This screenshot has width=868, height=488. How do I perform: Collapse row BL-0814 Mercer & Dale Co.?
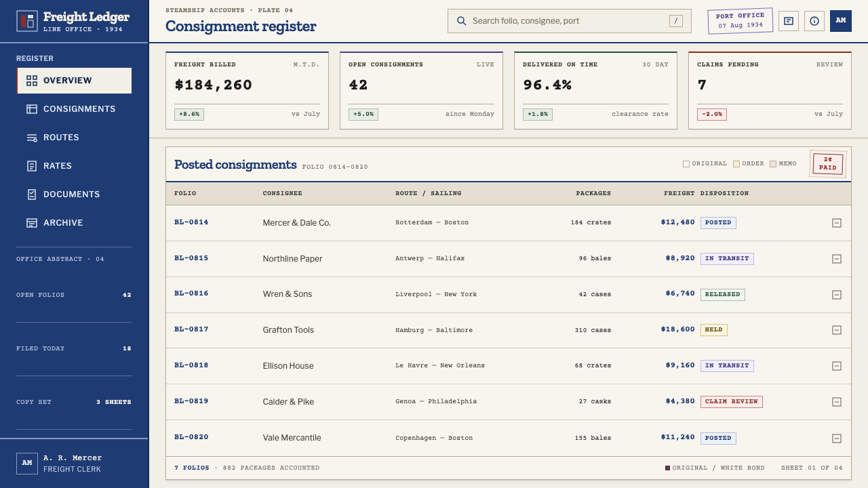tap(837, 223)
